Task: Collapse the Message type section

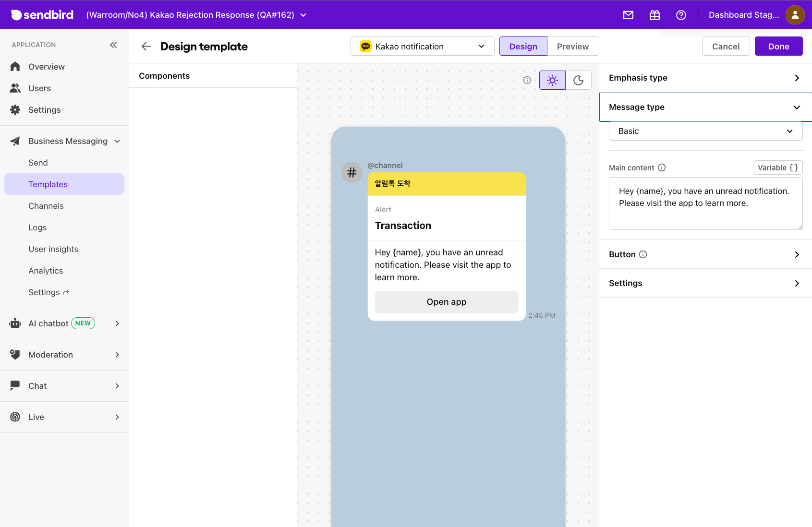Action: point(705,107)
